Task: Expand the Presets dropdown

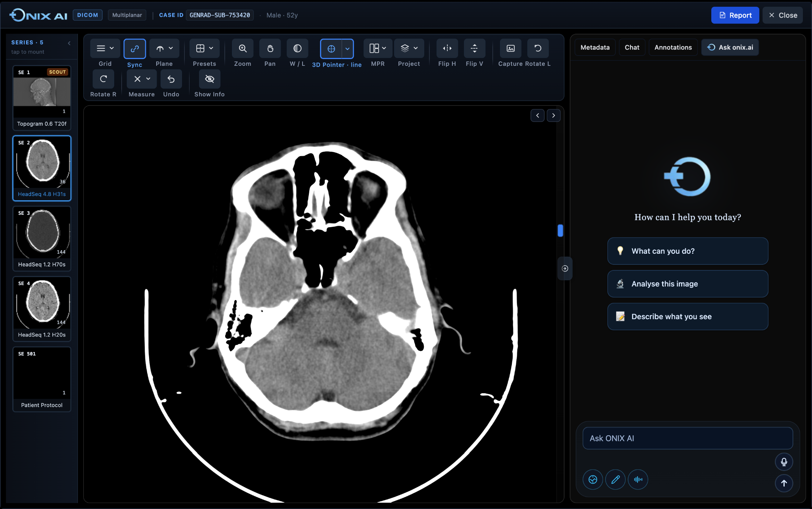Action: (x=204, y=48)
